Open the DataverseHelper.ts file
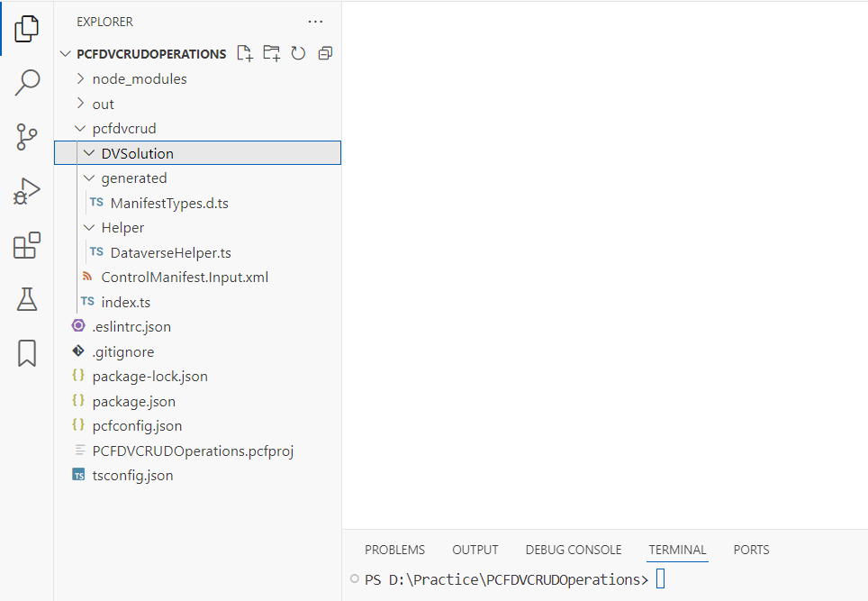This screenshot has width=868, height=601. [170, 253]
